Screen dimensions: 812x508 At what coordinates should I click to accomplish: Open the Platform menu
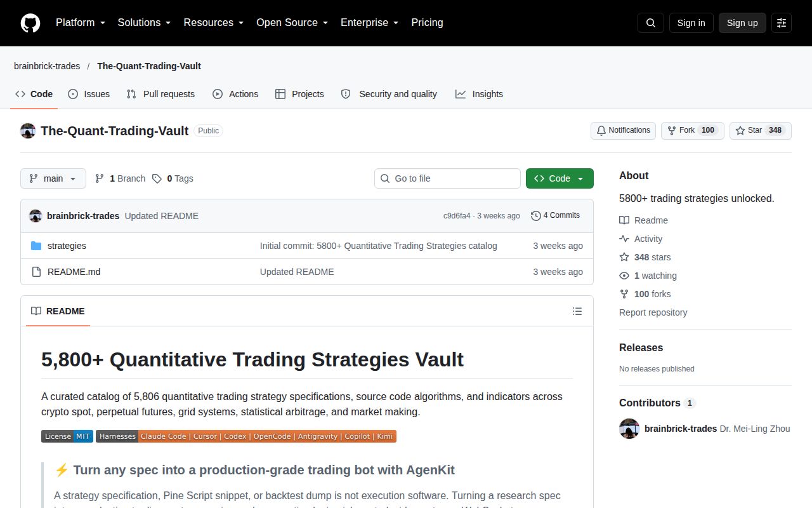click(x=81, y=23)
